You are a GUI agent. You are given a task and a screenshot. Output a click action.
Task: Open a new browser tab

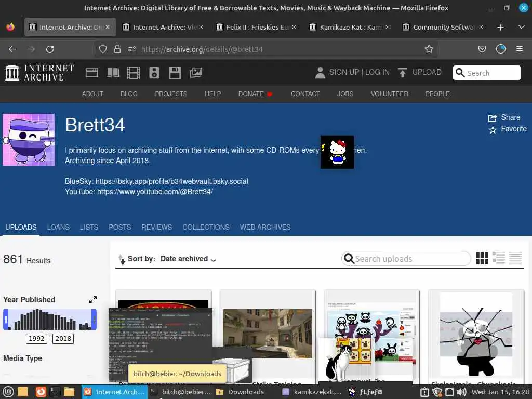[500, 27]
